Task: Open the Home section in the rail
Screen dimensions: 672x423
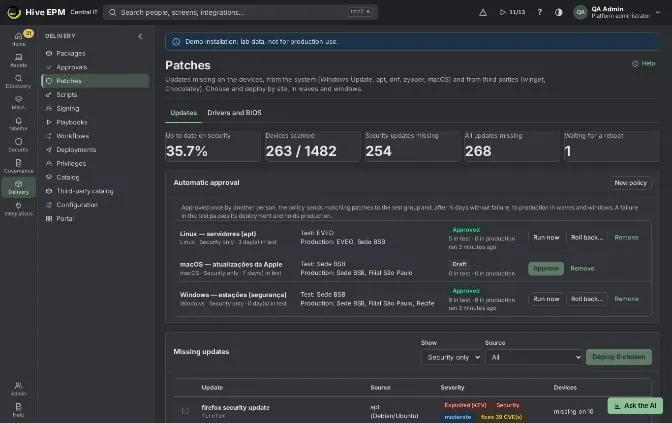Action: [x=18, y=39]
